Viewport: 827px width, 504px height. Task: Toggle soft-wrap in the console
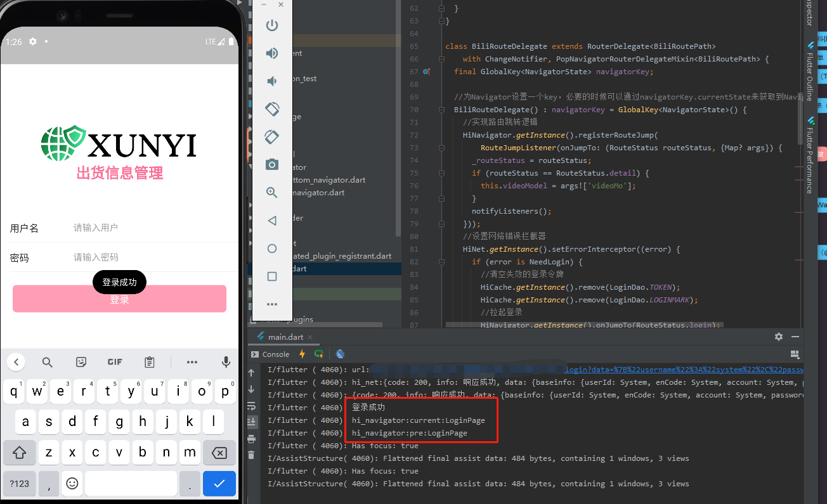[x=251, y=406]
